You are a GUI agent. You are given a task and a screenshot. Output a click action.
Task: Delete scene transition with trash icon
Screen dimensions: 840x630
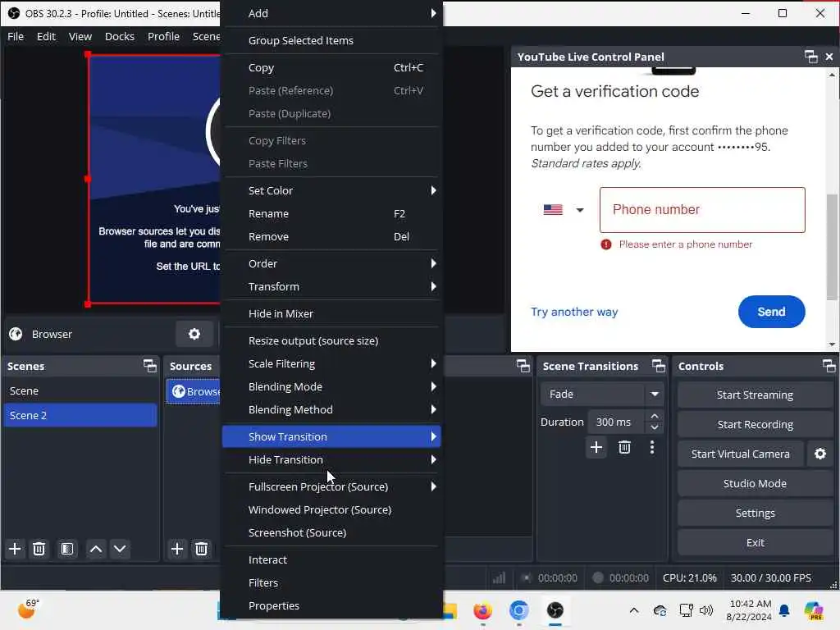624,447
